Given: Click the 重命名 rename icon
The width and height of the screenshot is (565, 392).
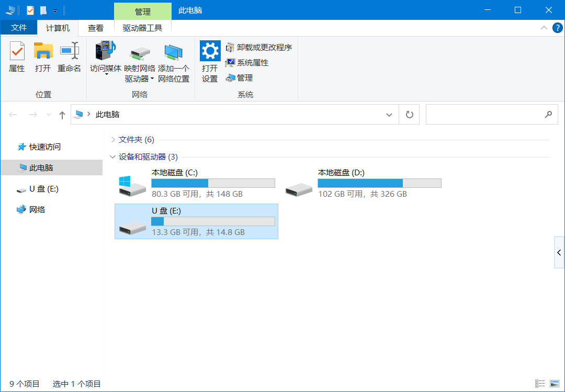Looking at the screenshot, I should [x=69, y=51].
